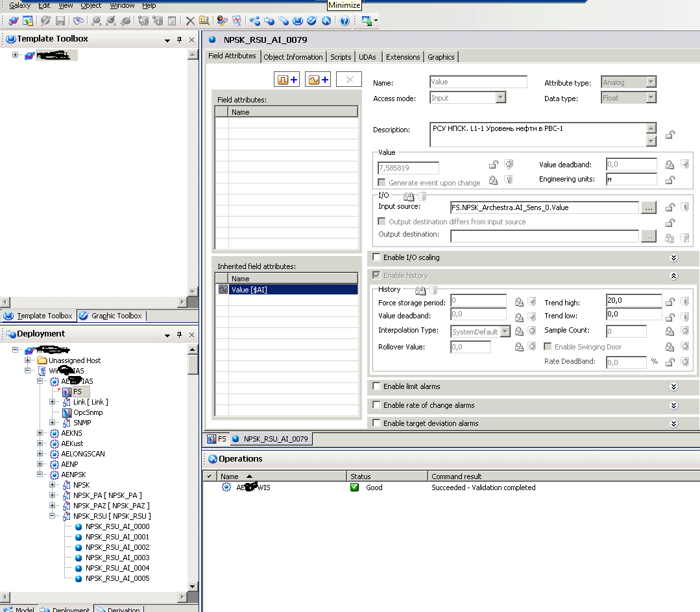700x612 pixels.
Task: Add an analog field attribute
Action: [x=318, y=80]
